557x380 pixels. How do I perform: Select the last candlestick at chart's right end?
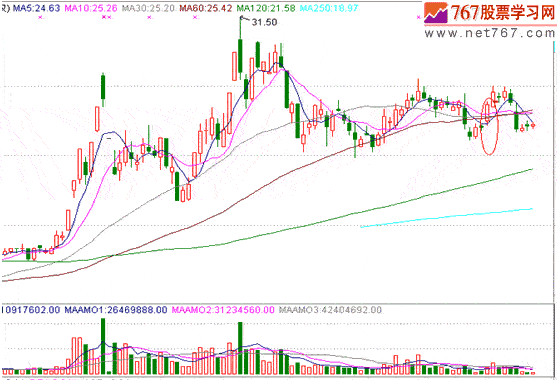(533, 125)
